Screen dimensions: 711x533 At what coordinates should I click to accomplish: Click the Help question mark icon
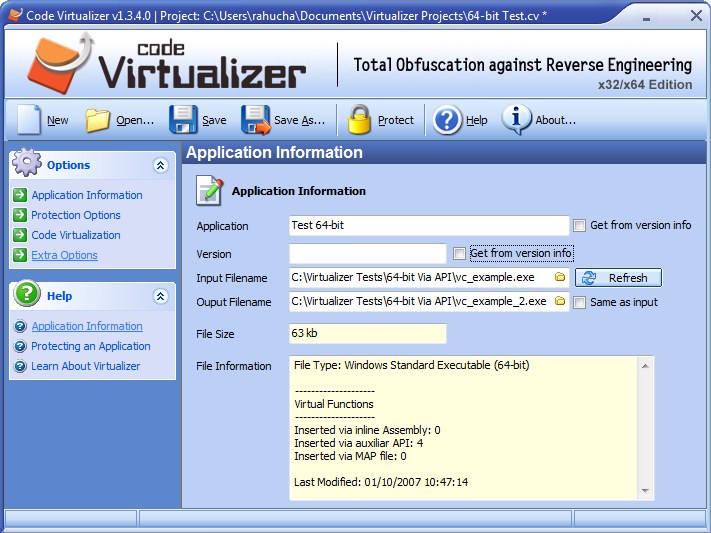pos(447,120)
